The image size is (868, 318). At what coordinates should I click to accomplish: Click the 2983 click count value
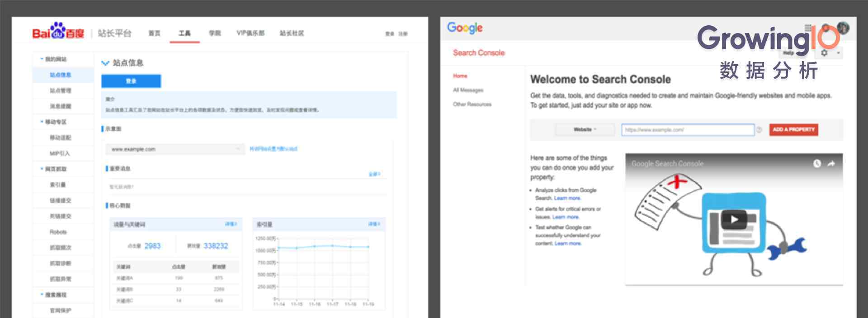coord(152,246)
